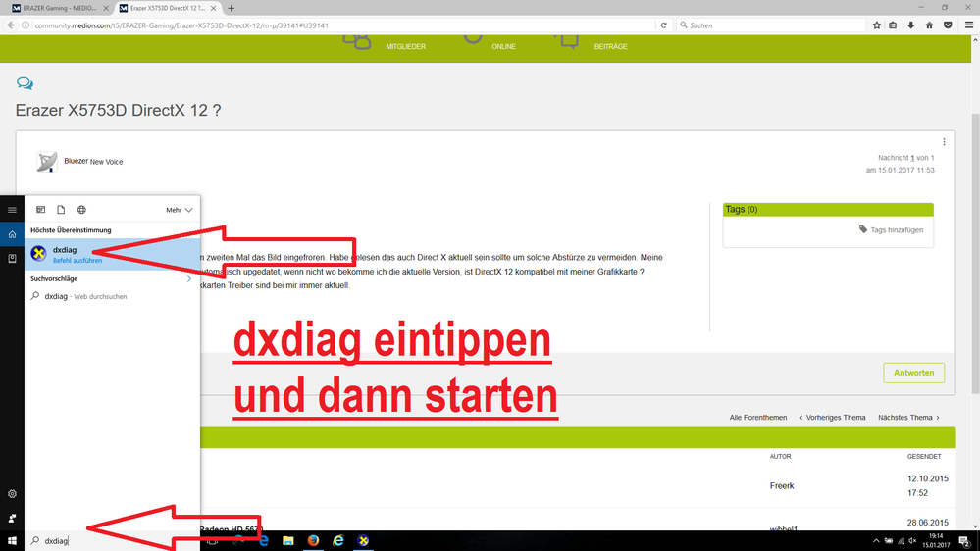Click MITGLIEDER in the green header
Viewport: 980px width, 551px height.
point(405,47)
